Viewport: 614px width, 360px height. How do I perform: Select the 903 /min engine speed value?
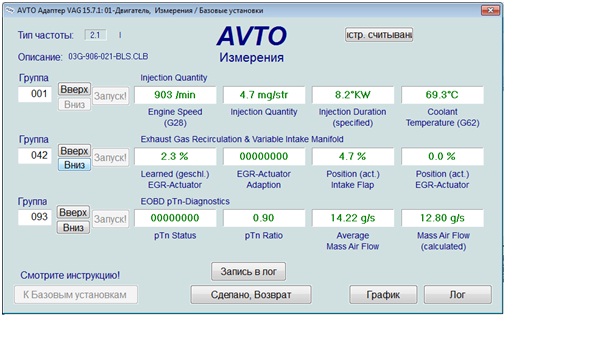click(x=175, y=95)
